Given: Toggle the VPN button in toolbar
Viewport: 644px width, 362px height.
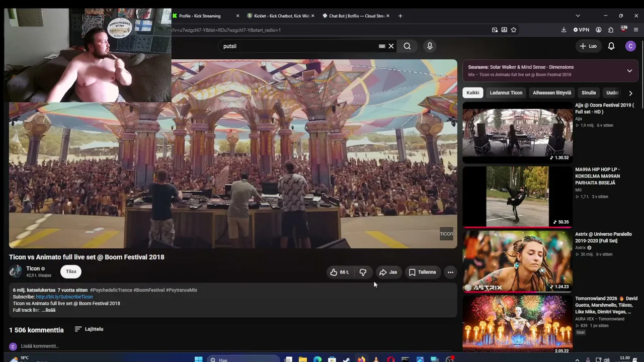Looking at the screenshot, I should point(581,30).
